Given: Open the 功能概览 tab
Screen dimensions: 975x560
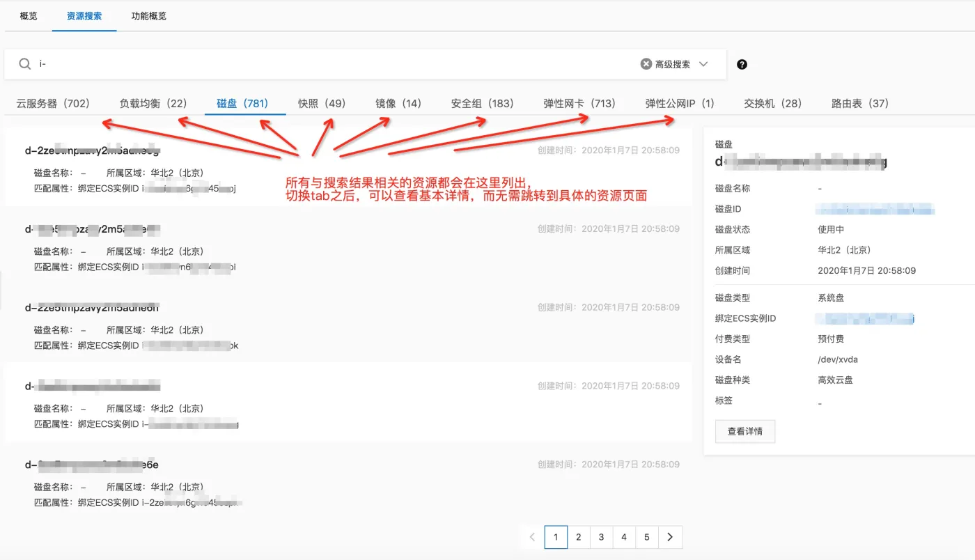Looking at the screenshot, I should [x=149, y=15].
